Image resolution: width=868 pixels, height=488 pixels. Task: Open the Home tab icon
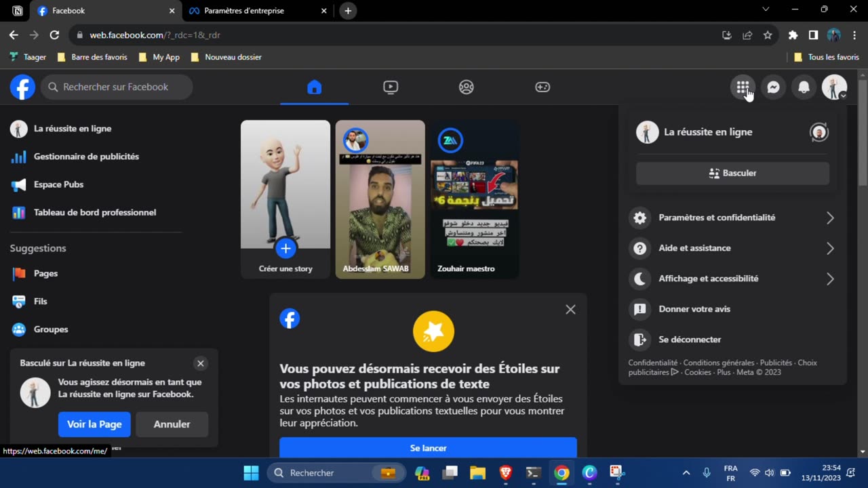(x=314, y=87)
